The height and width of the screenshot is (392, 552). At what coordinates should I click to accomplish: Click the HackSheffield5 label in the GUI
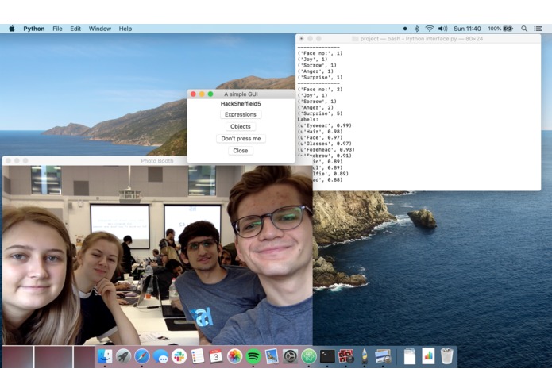pos(241,104)
